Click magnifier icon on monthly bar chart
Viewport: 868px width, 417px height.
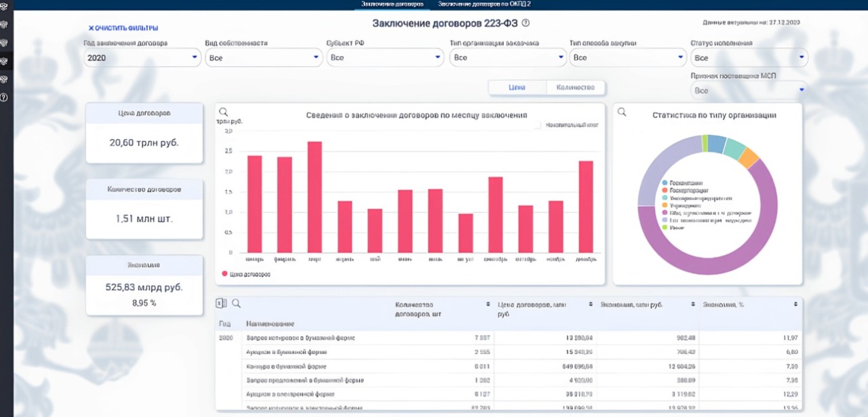click(223, 112)
